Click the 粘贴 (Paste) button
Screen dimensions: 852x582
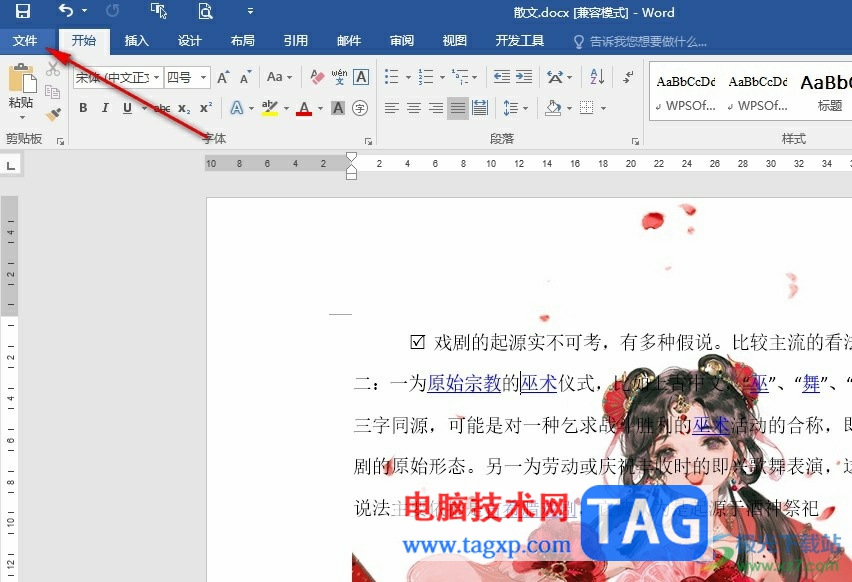(21, 85)
